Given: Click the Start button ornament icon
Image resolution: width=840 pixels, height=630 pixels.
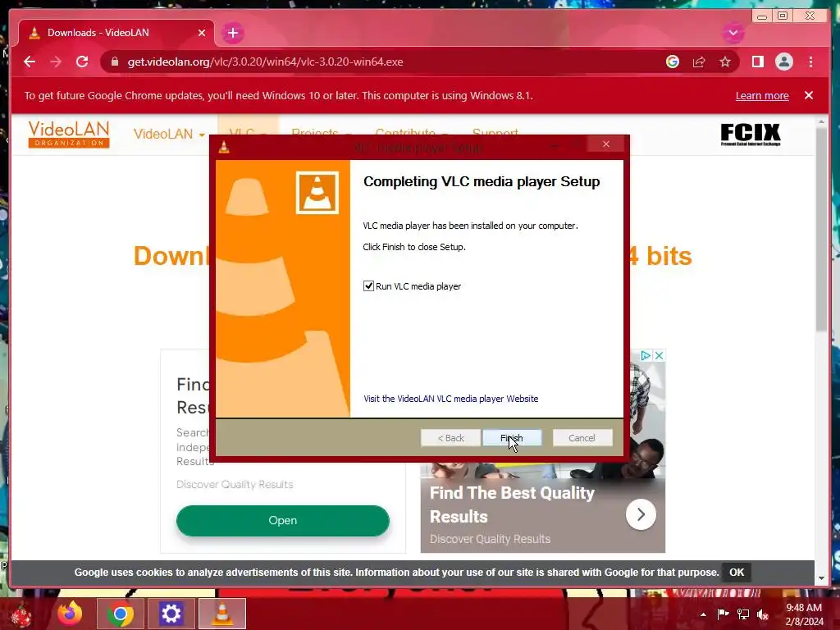Looking at the screenshot, I should [21, 615].
